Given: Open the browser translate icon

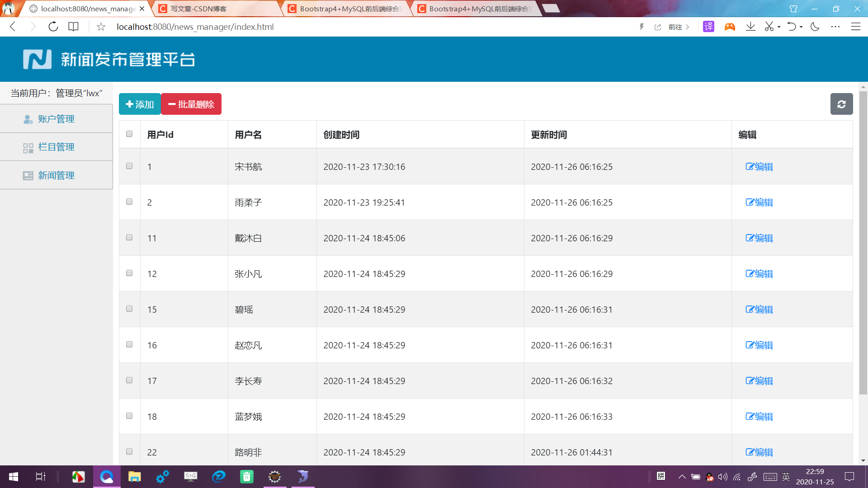Looking at the screenshot, I should pos(708,27).
